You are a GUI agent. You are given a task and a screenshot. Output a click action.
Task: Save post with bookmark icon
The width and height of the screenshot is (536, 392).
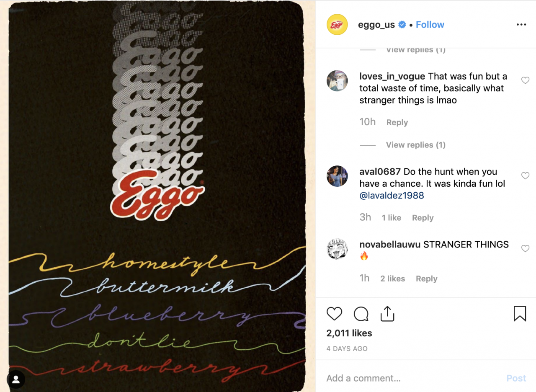click(520, 314)
